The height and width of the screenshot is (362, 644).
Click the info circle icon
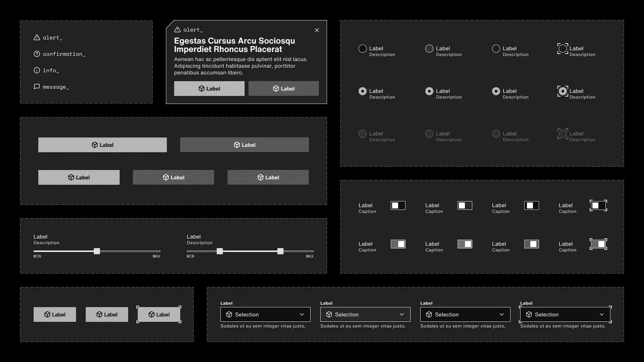point(37,70)
